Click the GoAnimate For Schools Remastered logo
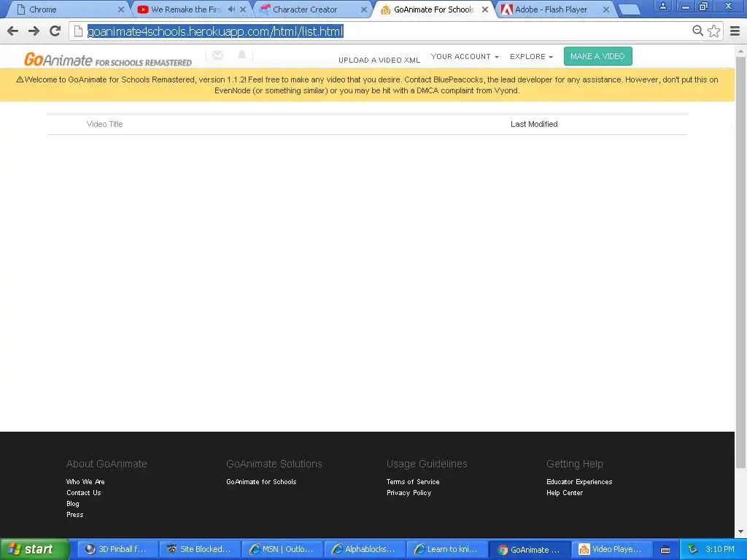The height and width of the screenshot is (560, 747). click(x=108, y=60)
